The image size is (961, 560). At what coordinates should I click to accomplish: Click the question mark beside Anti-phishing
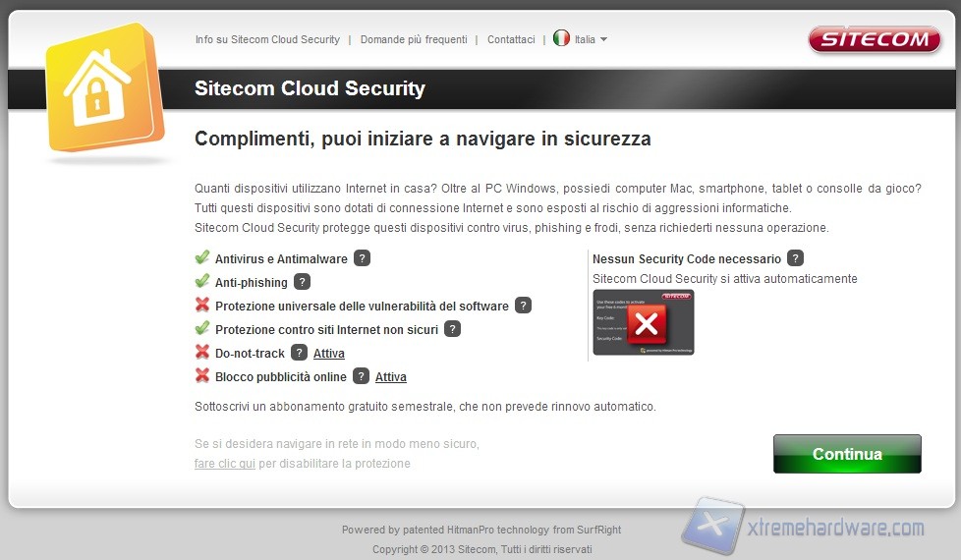pos(302,282)
